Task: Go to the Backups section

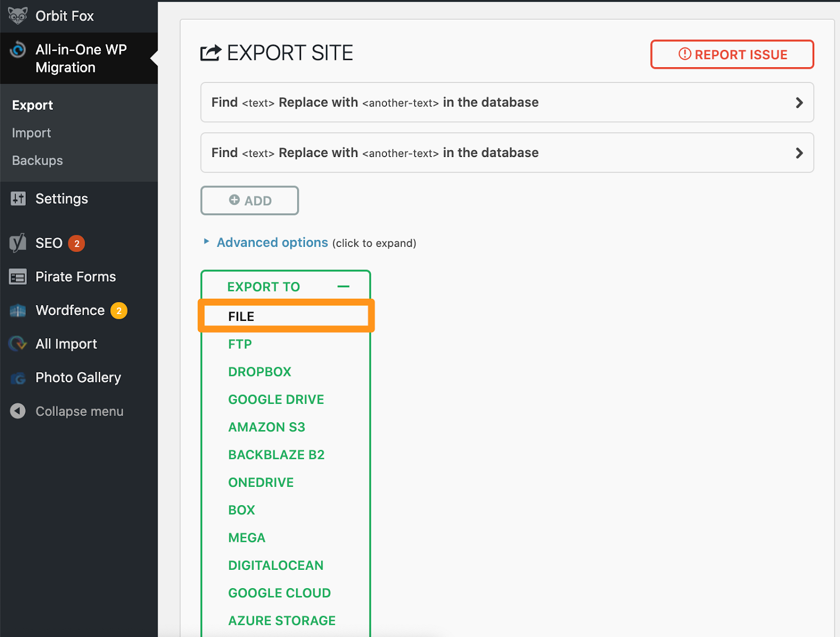Action: coord(37,160)
